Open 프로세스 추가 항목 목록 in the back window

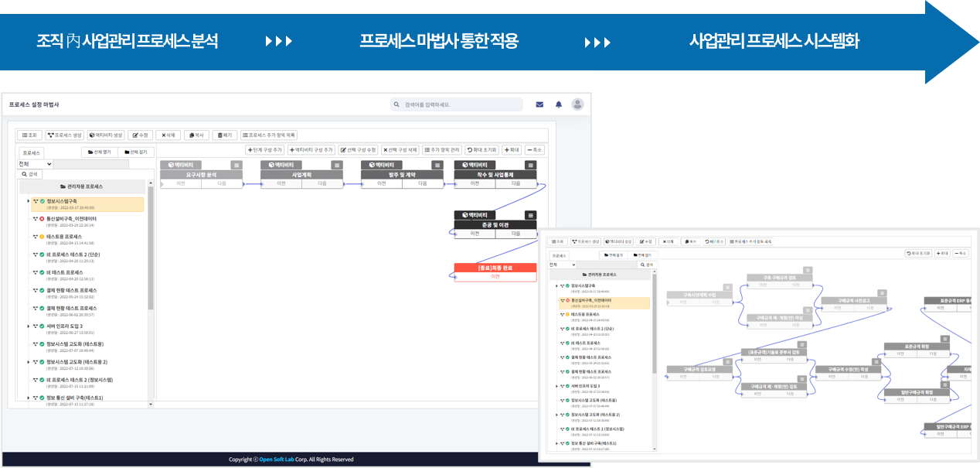point(270,135)
